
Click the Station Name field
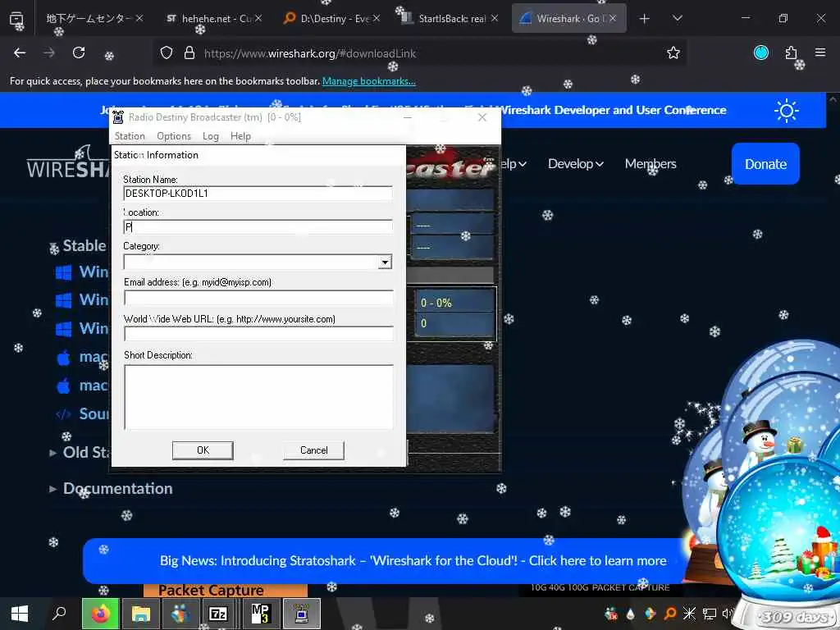(258, 194)
